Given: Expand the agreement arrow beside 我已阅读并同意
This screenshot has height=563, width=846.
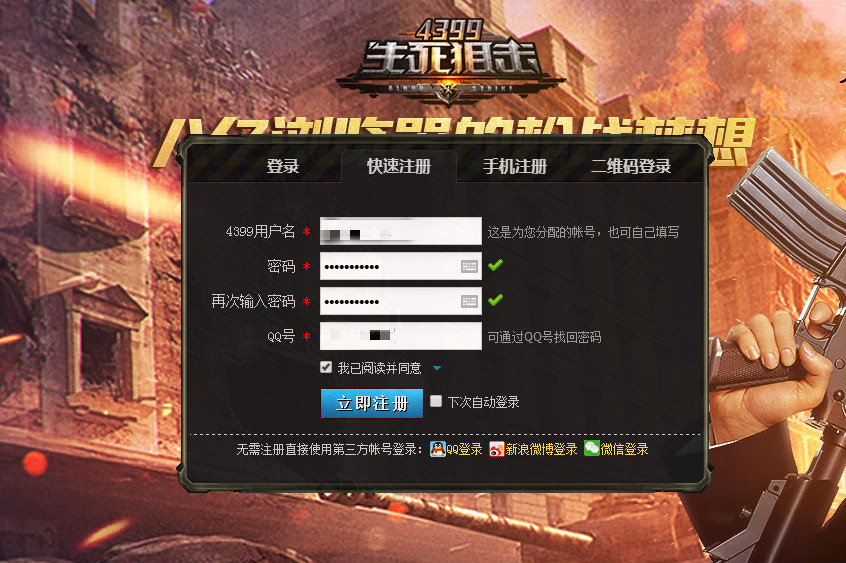Looking at the screenshot, I should coord(437,368).
